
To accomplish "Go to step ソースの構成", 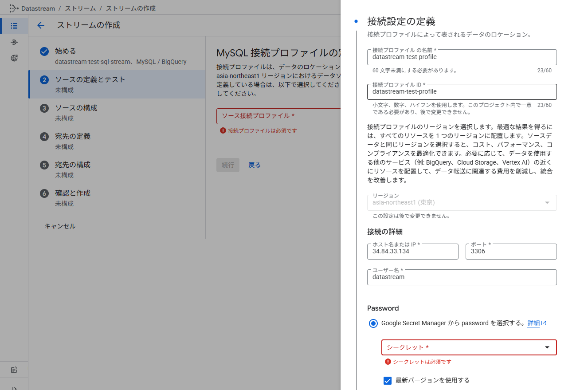I will tap(76, 108).
